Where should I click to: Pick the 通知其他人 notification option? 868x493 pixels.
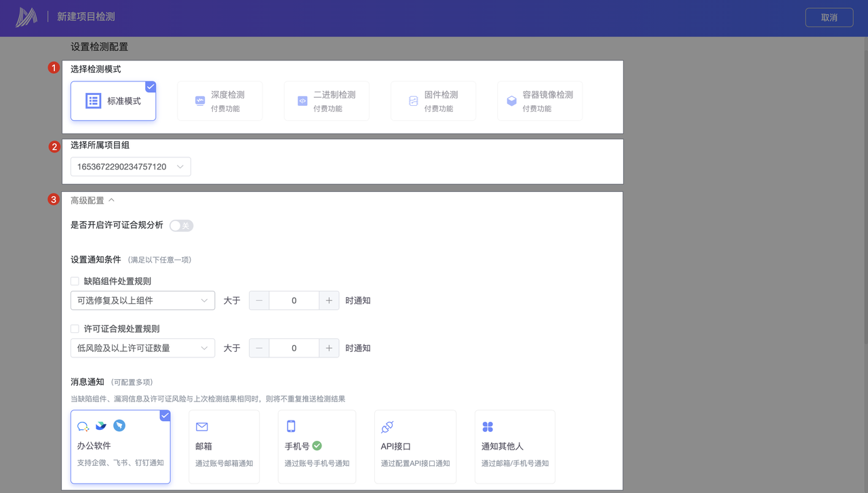(x=515, y=446)
